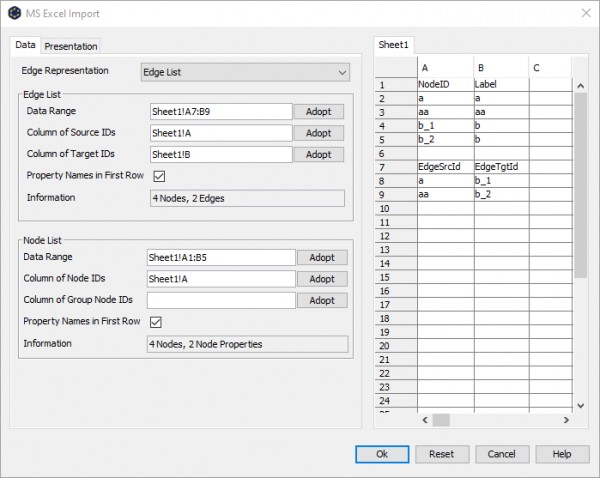
Task: Open Help for the import dialog
Action: (x=562, y=454)
